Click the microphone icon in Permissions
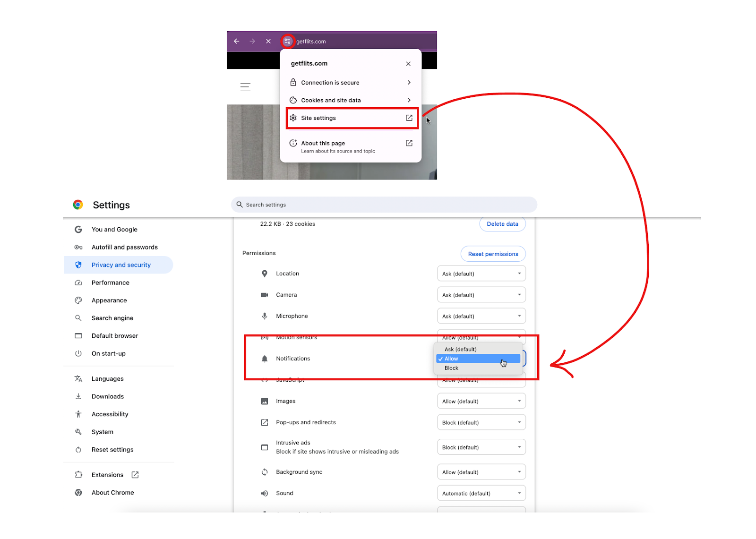 coord(265,316)
